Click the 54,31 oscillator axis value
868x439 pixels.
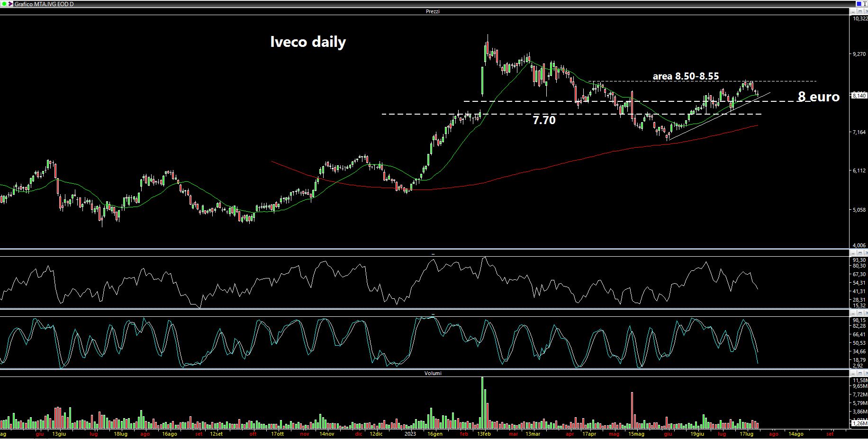[x=859, y=283]
